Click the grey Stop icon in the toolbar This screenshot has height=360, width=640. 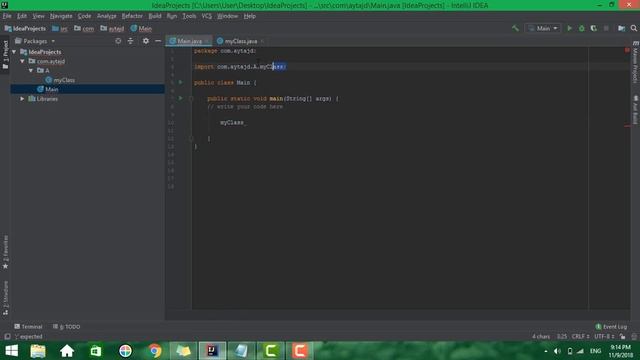pyautogui.click(x=606, y=28)
